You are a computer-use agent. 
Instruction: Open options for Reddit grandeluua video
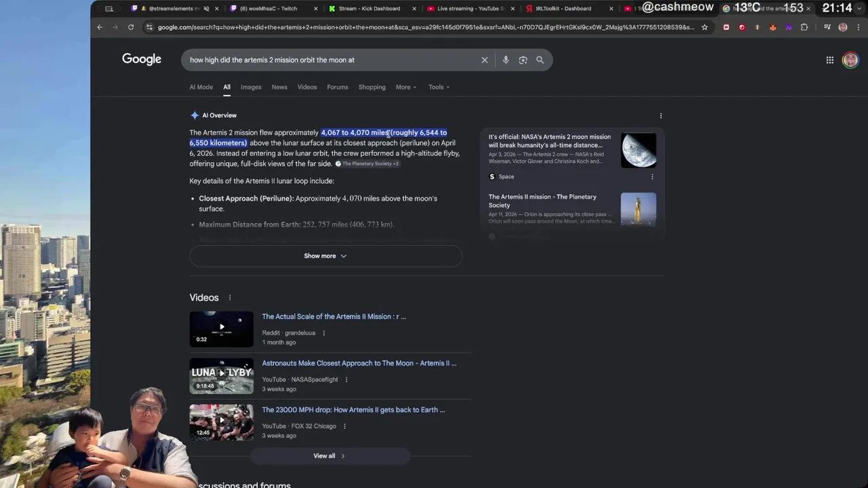[323, 333]
